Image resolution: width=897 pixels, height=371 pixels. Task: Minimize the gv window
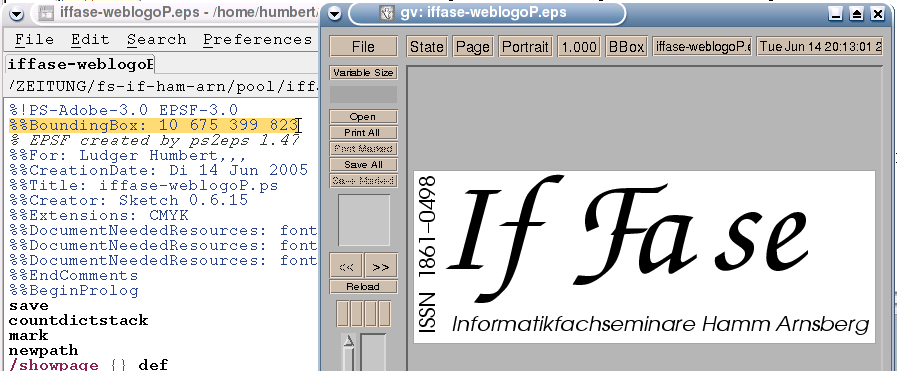[x=836, y=14]
